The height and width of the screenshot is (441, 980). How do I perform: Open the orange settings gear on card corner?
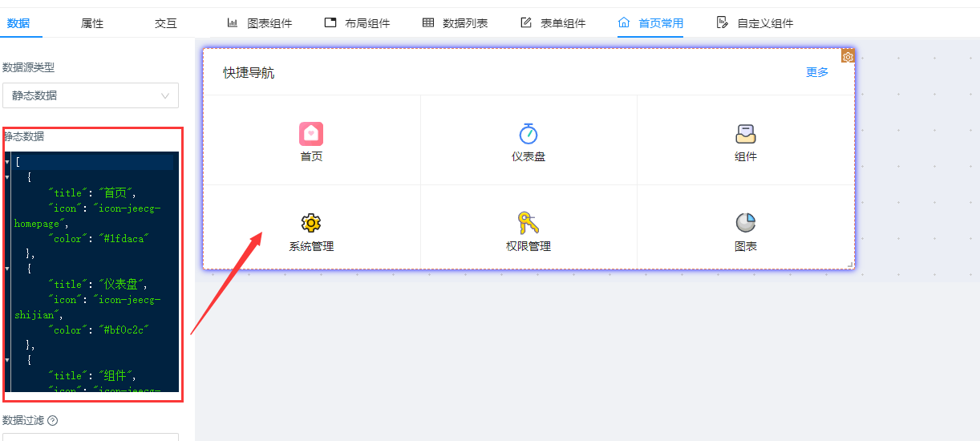tap(848, 56)
